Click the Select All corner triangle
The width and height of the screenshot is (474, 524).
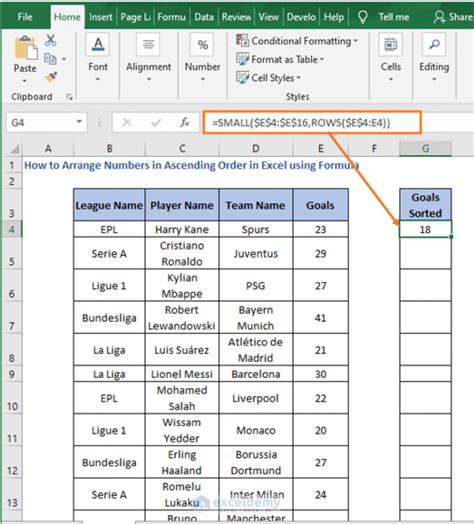coord(15,149)
